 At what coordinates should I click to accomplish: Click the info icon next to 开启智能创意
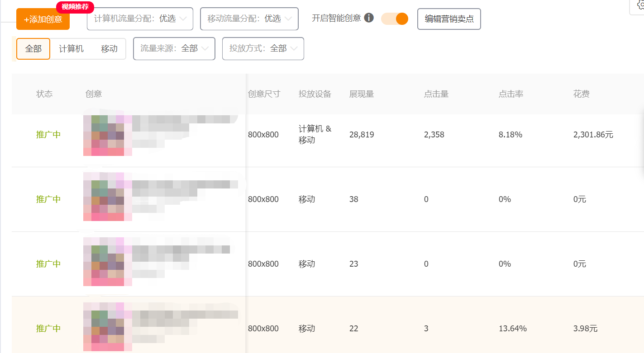369,18
